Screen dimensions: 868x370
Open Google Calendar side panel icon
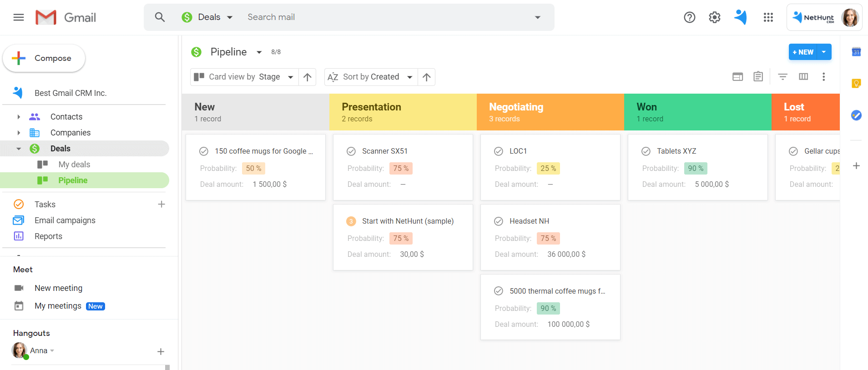(856, 52)
